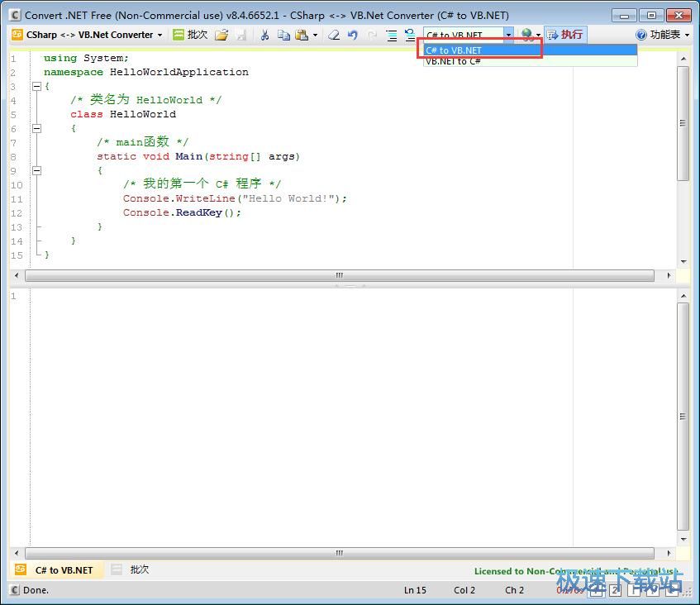The width and height of the screenshot is (700, 605).
Task: Click the globe icon in toolbar
Action: click(x=526, y=35)
